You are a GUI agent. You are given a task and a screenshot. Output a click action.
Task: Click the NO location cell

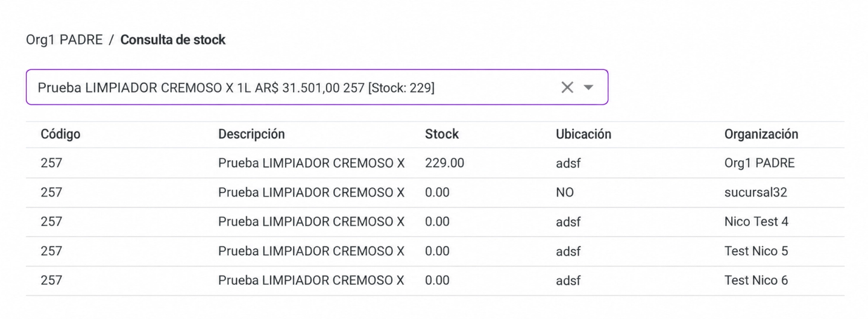(565, 192)
